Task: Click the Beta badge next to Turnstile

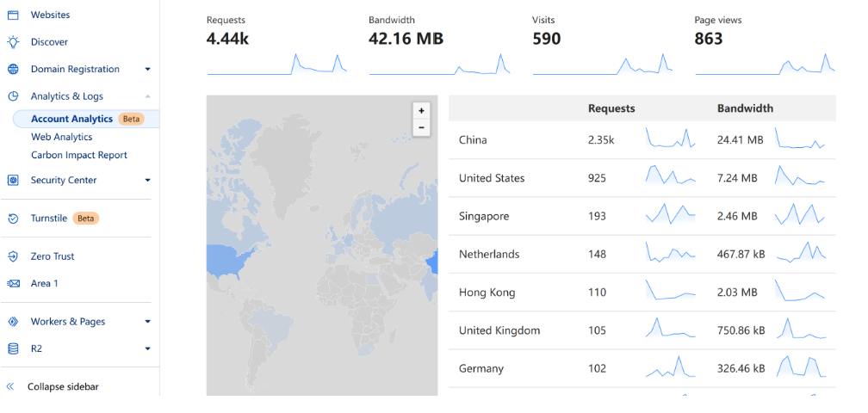Action: click(x=86, y=219)
